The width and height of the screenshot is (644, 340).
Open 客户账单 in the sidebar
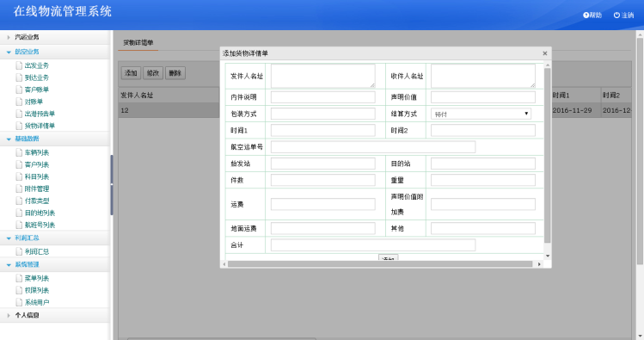click(x=37, y=90)
